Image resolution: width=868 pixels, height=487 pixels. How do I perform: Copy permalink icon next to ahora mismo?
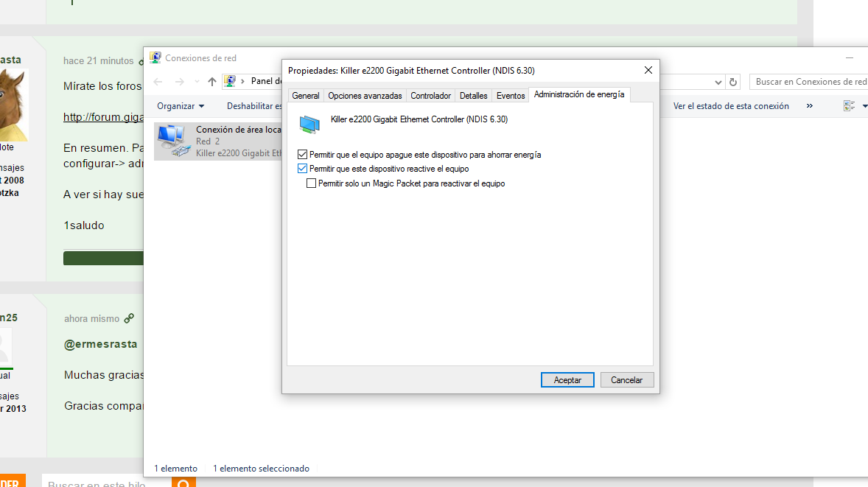click(x=129, y=318)
